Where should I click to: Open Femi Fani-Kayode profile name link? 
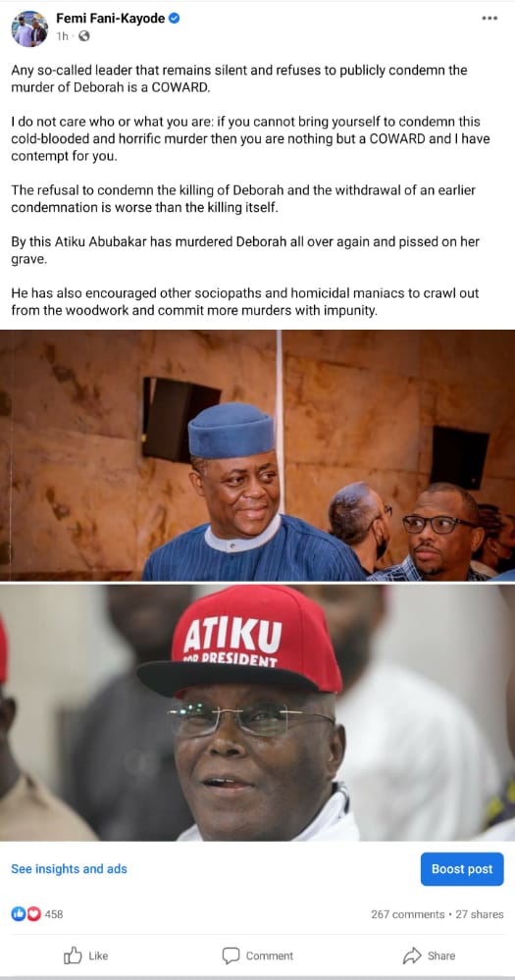pyautogui.click(x=111, y=19)
